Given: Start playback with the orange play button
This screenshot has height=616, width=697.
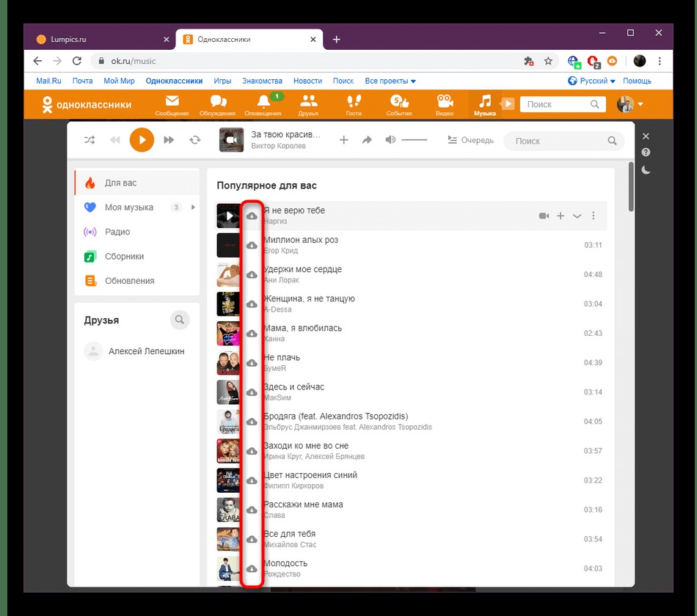Looking at the screenshot, I should [142, 140].
